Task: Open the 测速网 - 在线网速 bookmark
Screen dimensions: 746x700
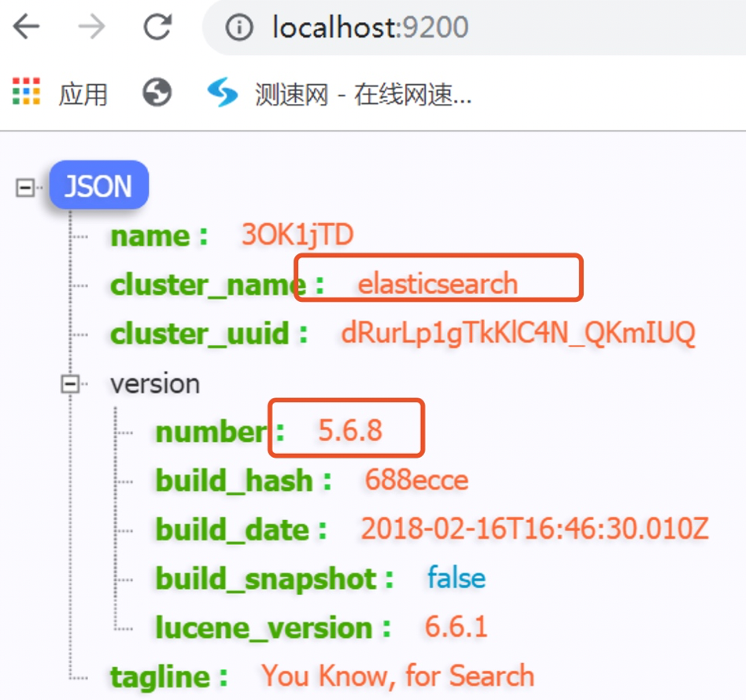Action: point(363,94)
